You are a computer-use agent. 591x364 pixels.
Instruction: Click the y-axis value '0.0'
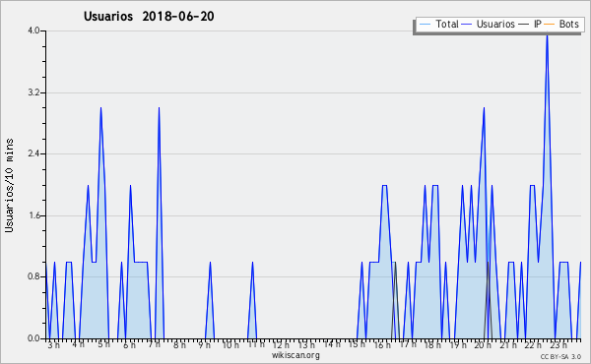pyautogui.click(x=33, y=338)
